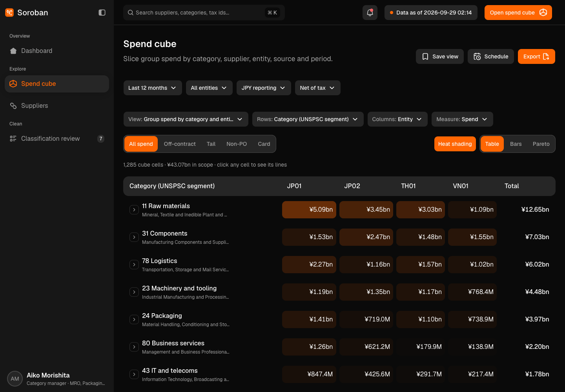The width and height of the screenshot is (565, 392).
Task: Open the Columns: Entity dropdown
Action: [x=397, y=119]
